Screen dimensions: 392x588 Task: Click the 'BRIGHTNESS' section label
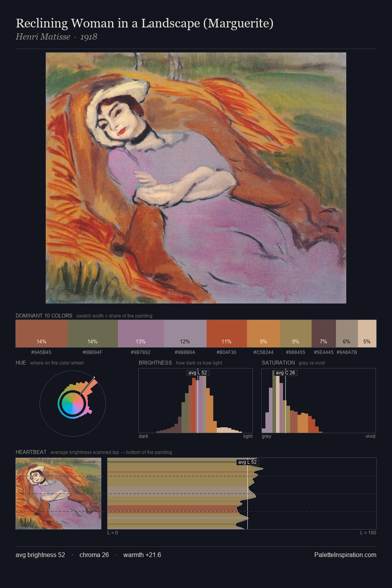[155, 363]
